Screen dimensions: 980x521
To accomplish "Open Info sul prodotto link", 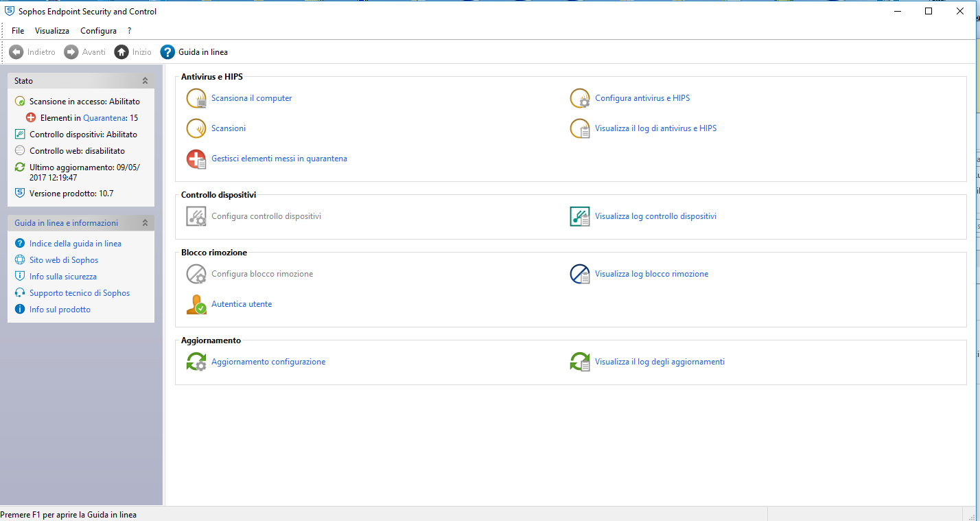I will [x=60, y=310].
